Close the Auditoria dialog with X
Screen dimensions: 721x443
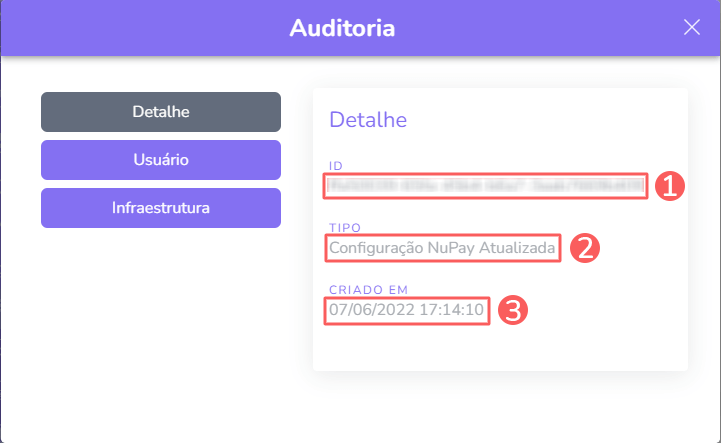[x=691, y=27]
